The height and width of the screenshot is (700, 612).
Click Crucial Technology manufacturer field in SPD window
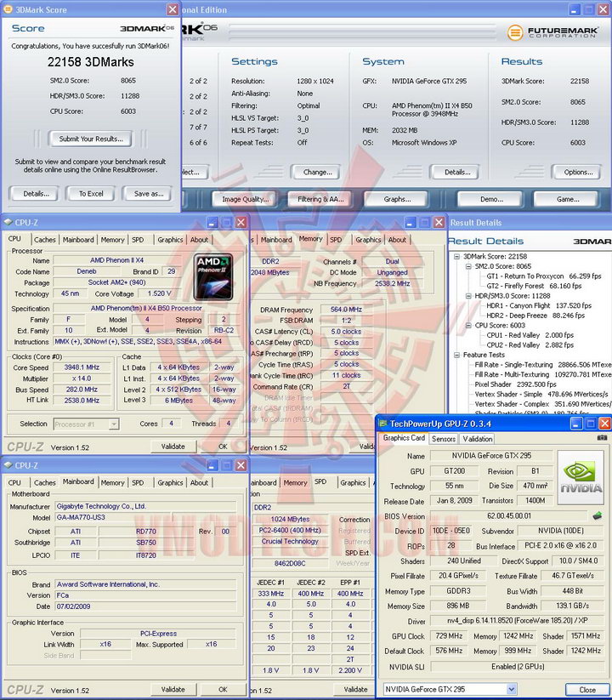pos(290,542)
